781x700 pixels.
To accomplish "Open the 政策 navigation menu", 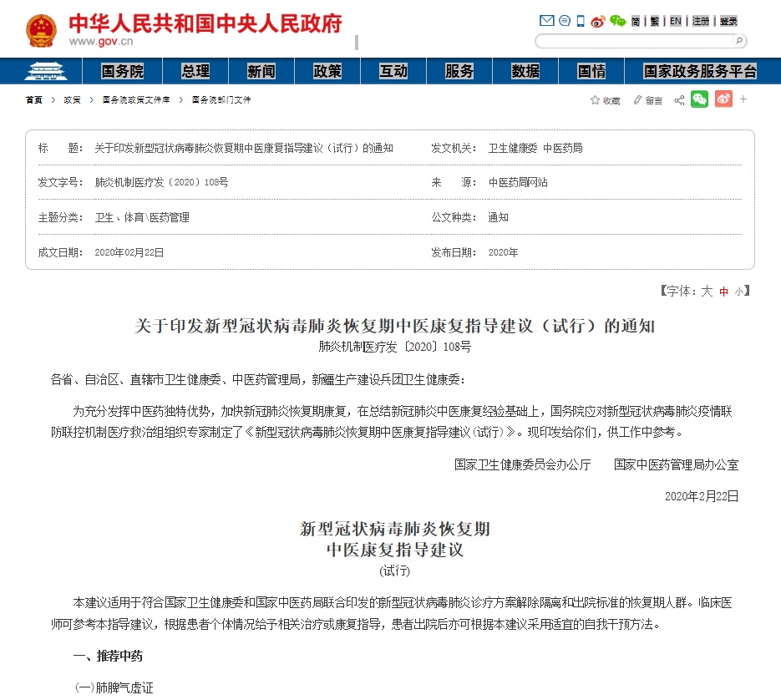I will [x=327, y=71].
